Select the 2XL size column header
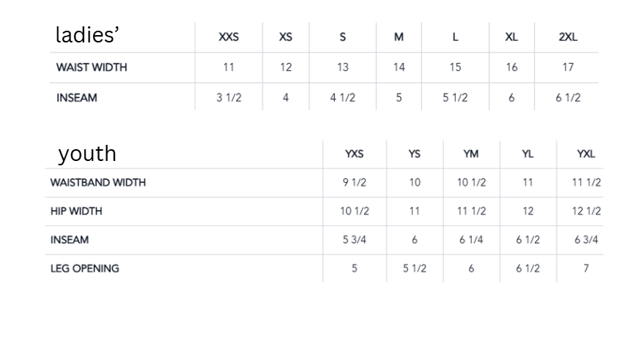 [x=568, y=37]
